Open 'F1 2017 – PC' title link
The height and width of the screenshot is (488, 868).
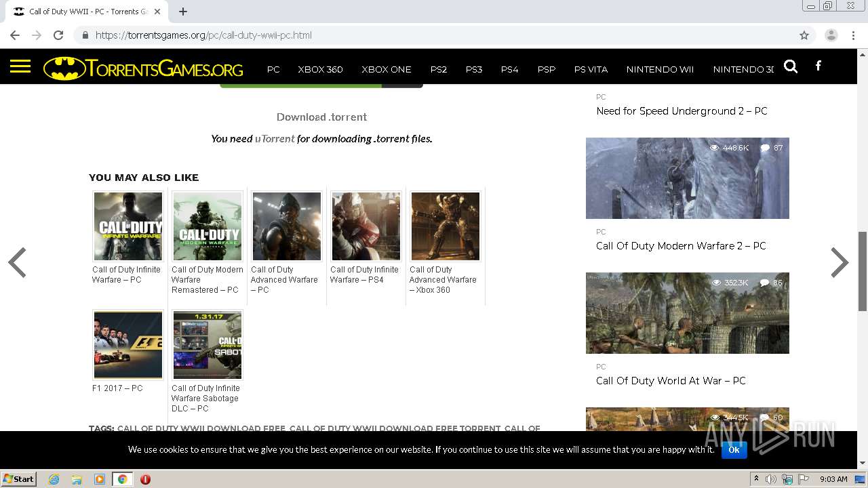point(117,388)
